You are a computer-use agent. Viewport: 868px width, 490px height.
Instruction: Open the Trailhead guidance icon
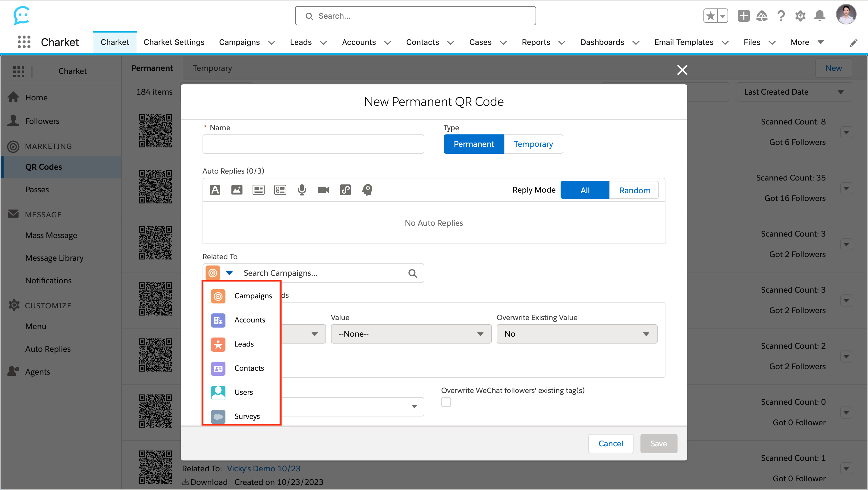point(762,16)
